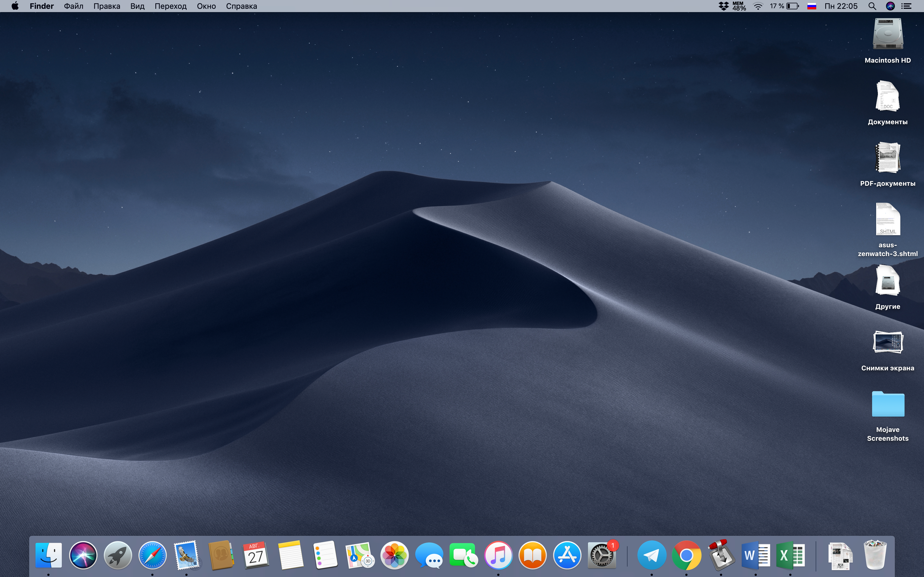The height and width of the screenshot is (577, 924).
Task: Open Spotlight search magnifier
Action: coord(872,6)
